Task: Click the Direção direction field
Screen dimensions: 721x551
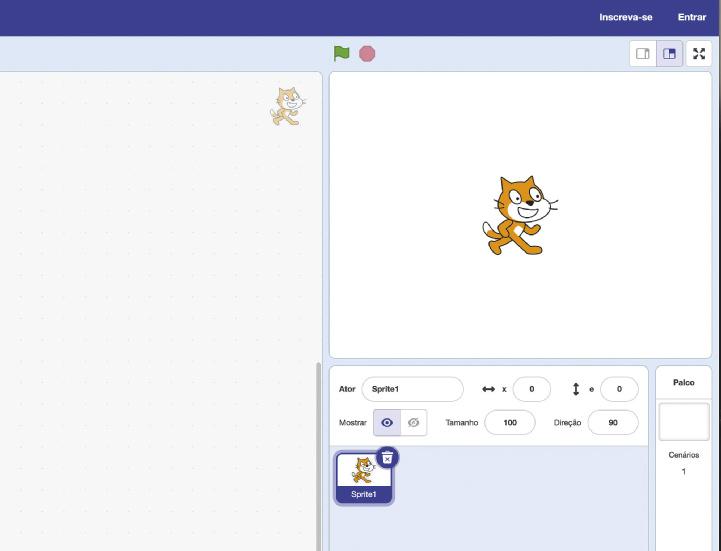Action: (613, 422)
